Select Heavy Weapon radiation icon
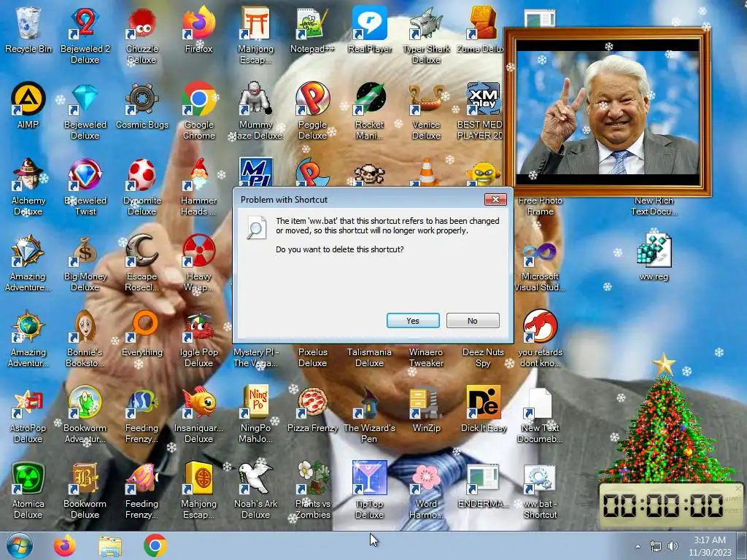 click(198, 262)
